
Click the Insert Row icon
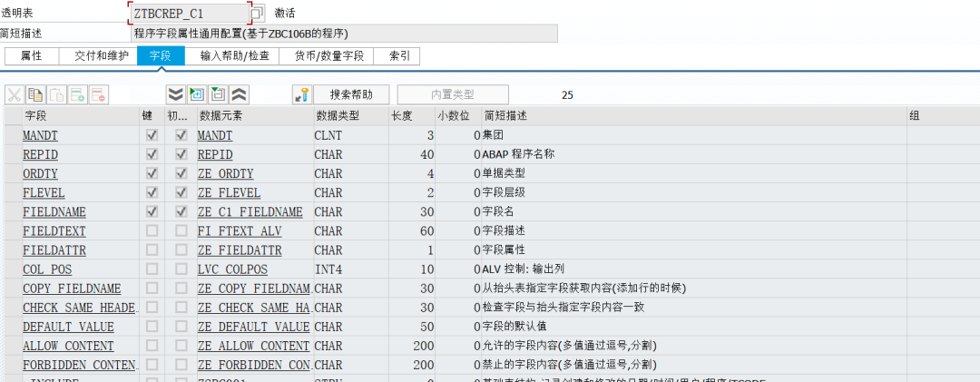tap(77, 95)
